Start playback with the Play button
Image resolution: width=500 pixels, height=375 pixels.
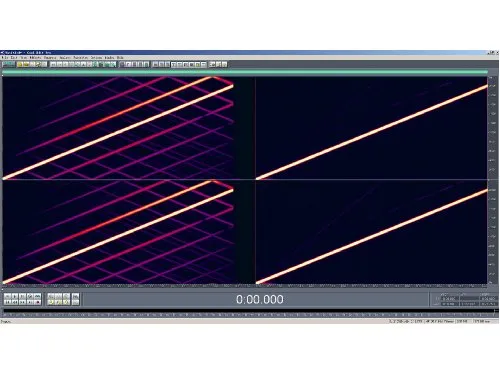(x=15, y=296)
